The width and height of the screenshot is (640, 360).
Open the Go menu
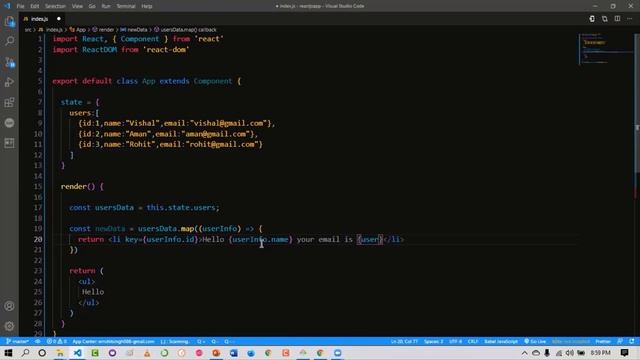click(x=92, y=6)
